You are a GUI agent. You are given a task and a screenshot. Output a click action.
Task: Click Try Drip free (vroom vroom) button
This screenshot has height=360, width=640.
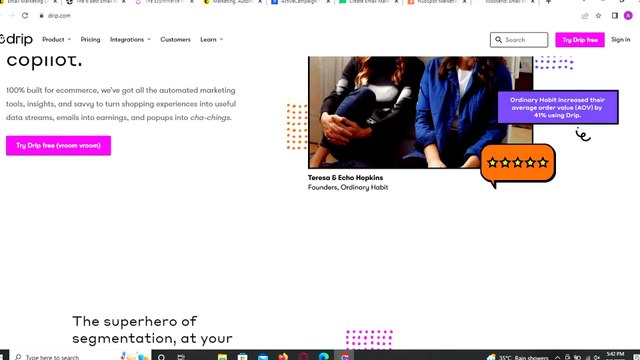(x=58, y=145)
